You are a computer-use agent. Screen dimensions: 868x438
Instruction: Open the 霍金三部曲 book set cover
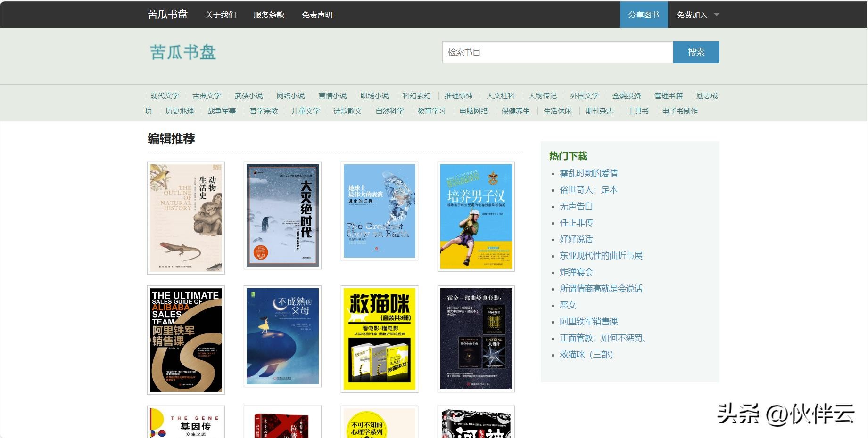tap(476, 339)
